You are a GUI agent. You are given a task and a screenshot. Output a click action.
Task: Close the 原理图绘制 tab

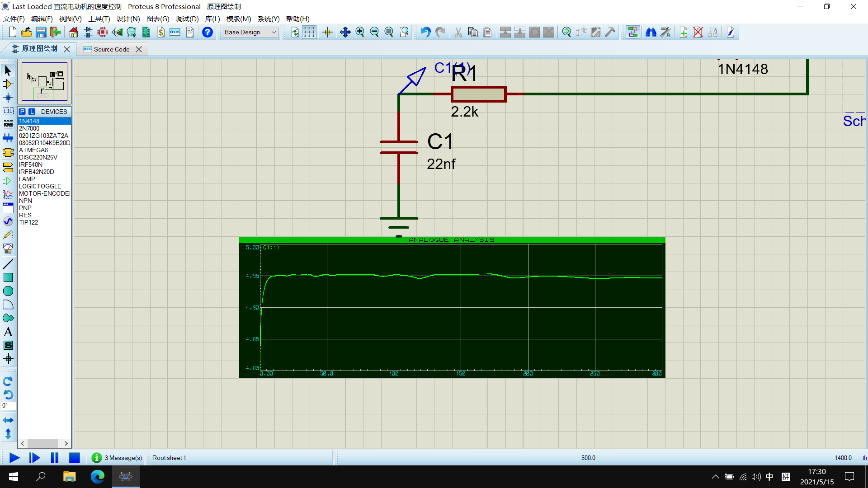(67, 49)
